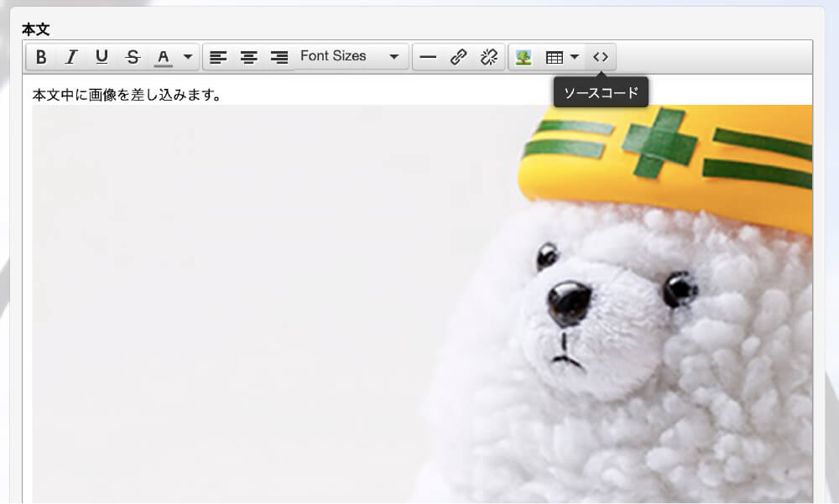
Task: Toggle bold formatting
Action: [41, 57]
